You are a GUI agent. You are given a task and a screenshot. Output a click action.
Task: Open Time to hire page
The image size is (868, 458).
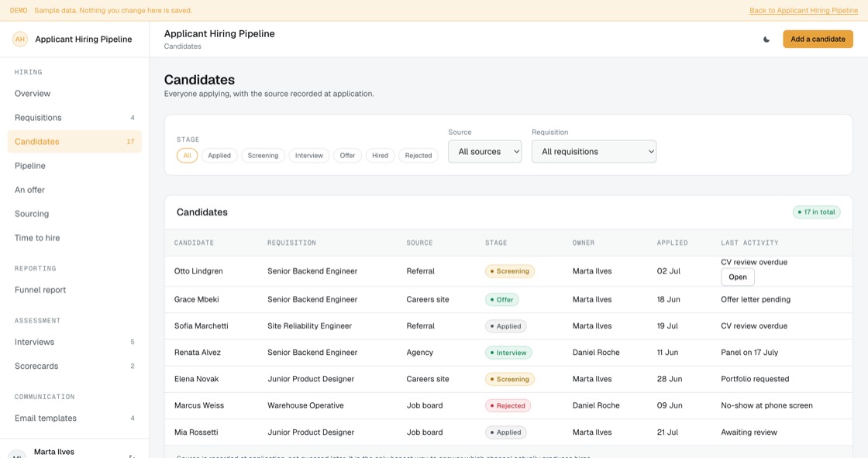pyautogui.click(x=74, y=238)
